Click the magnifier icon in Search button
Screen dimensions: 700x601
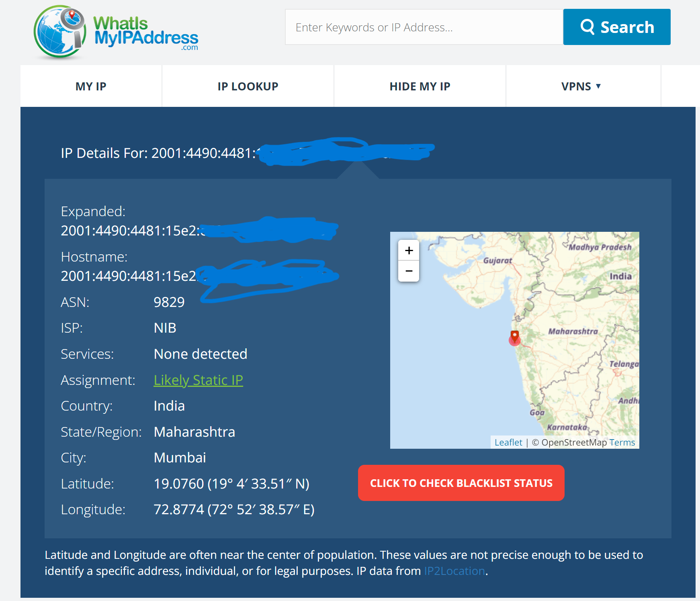point(587,27)
